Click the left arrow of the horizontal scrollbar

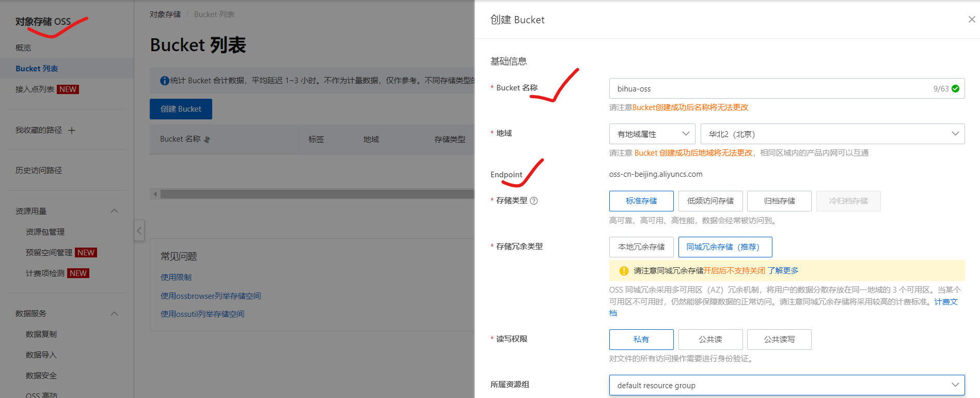pos(155,194)
